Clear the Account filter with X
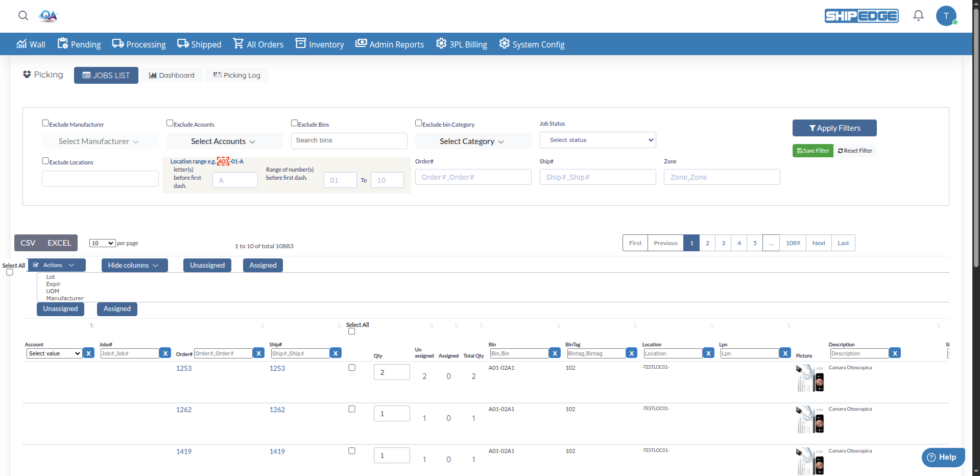980x476 pixels. [88, 353]
